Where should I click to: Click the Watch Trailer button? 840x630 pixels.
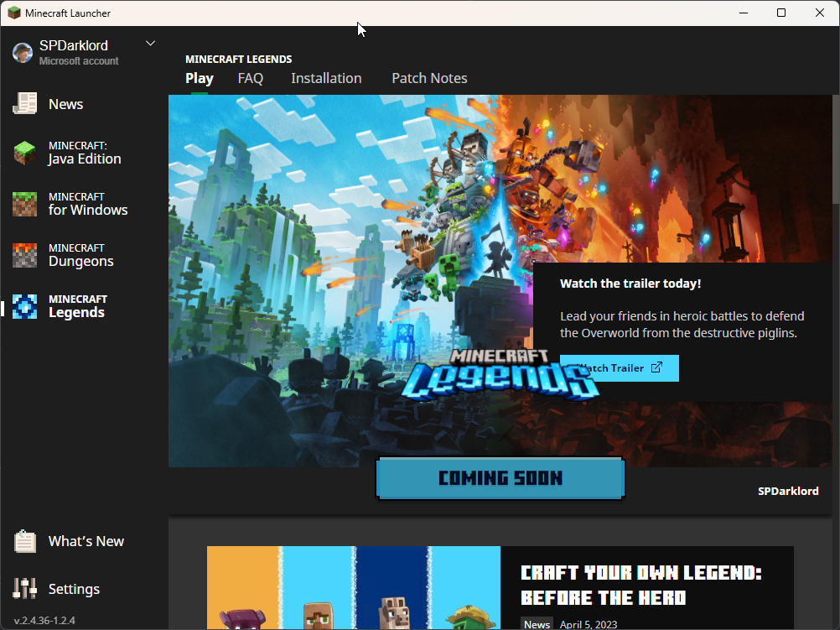pyautogui.click(x=620, y=367)
